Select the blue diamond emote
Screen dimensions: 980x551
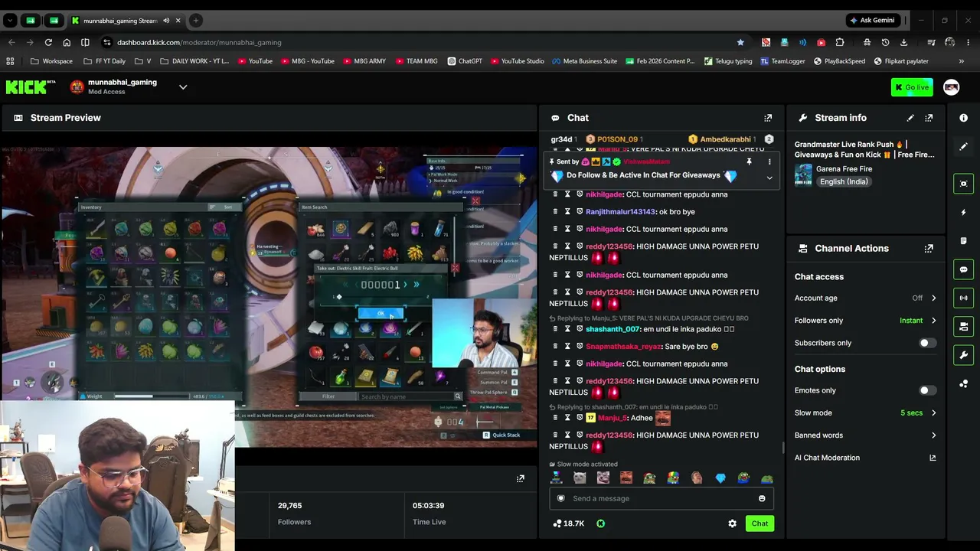pyautogui.click(x=720, y=478)
